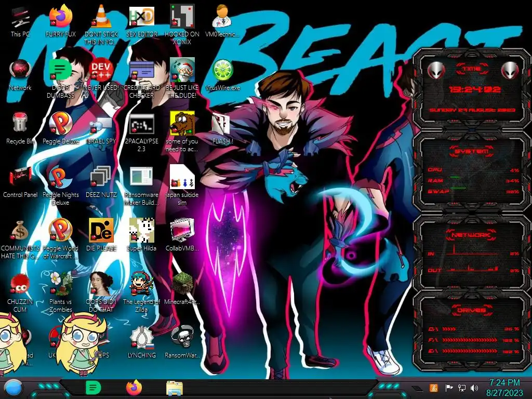Open the Start orb on the taskbar
This screenshot has height=399, width=532.
click(14, 388)
